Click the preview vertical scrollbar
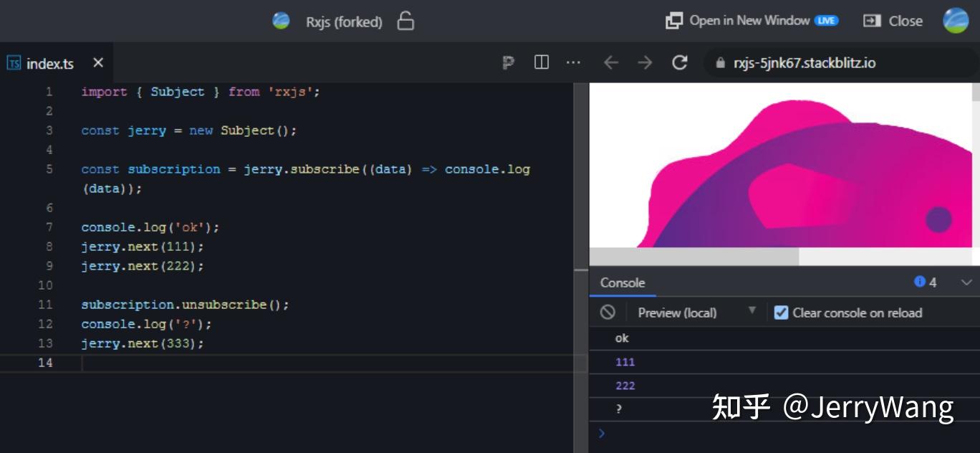This screenshot has width=980, height=453. coord(976,92)
